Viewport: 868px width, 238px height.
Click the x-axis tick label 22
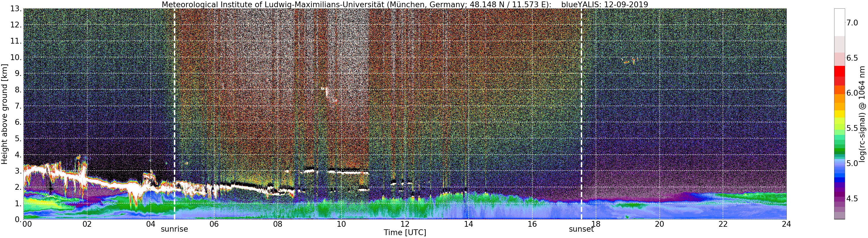click(723, 224)
